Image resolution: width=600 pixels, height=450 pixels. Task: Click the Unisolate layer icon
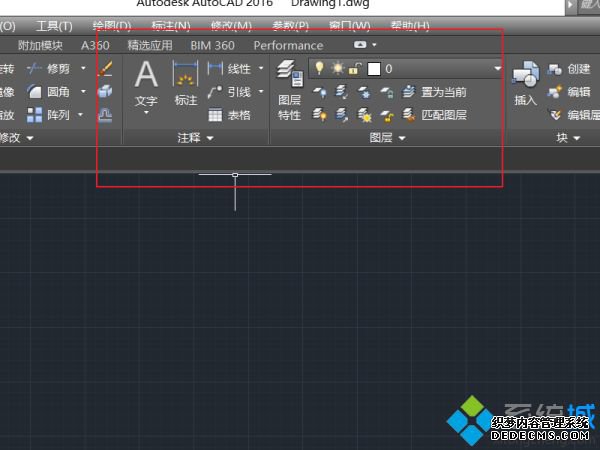[x=342, y=115]
